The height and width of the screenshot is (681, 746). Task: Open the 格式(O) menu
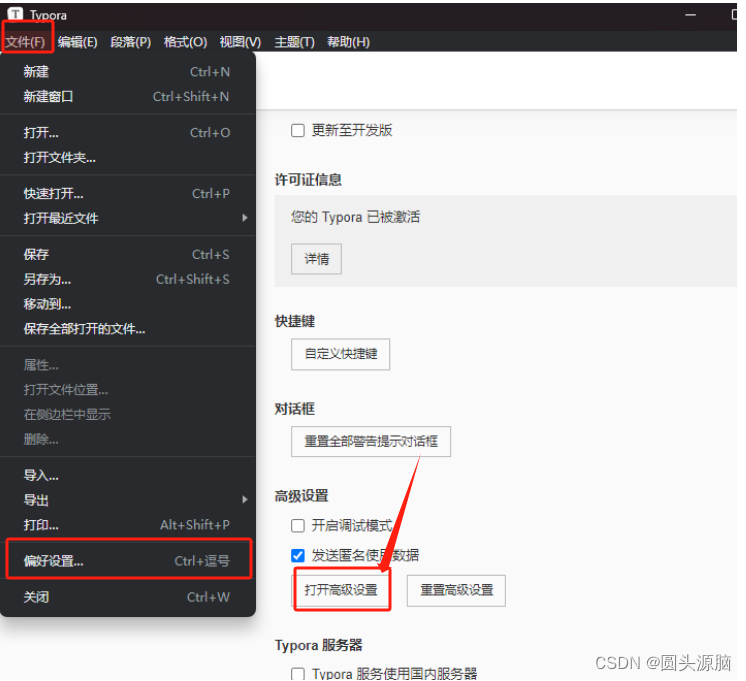click(186, 42)
